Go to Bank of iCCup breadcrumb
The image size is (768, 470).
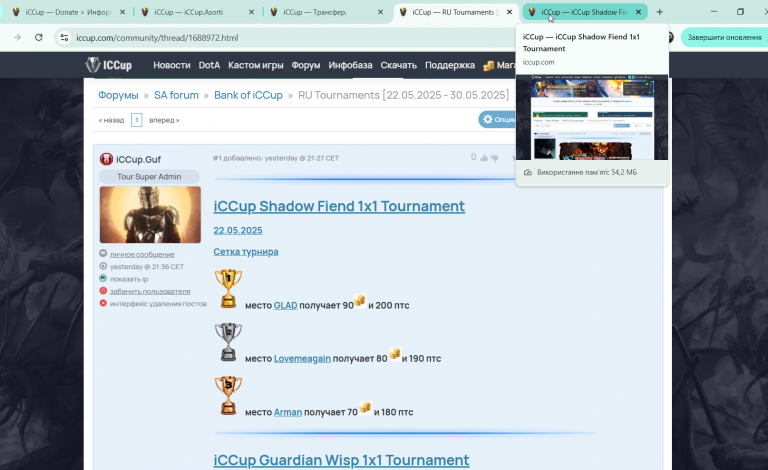248,95
